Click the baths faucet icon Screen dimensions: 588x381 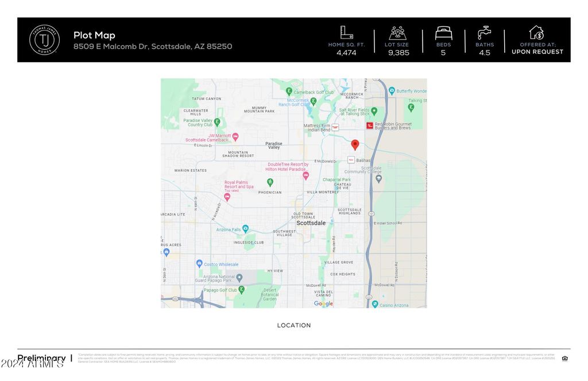(x=485, y=33)
